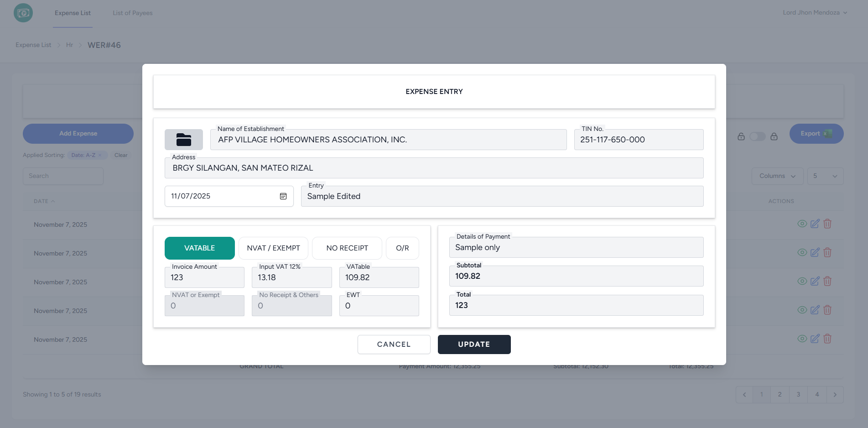Click the NVAT or Exempt field
The width and height of the screenshot is (868, 428).
(x=204, y=306)
